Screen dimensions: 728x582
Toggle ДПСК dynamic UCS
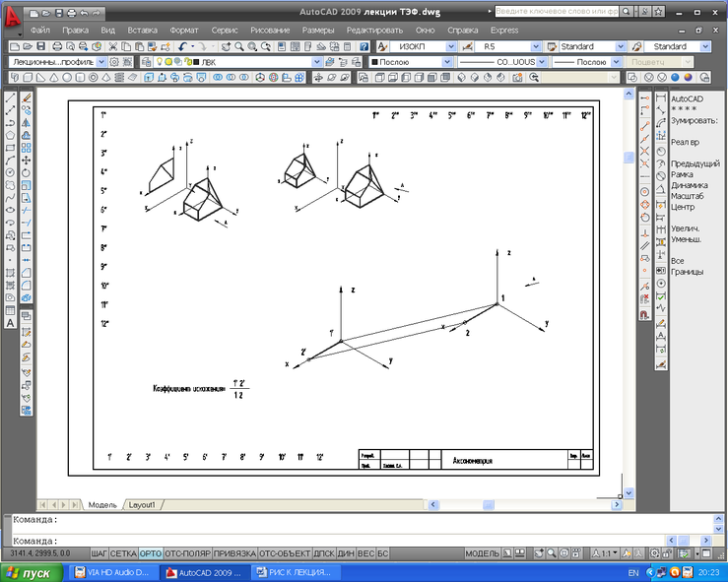tap(324, 553)
